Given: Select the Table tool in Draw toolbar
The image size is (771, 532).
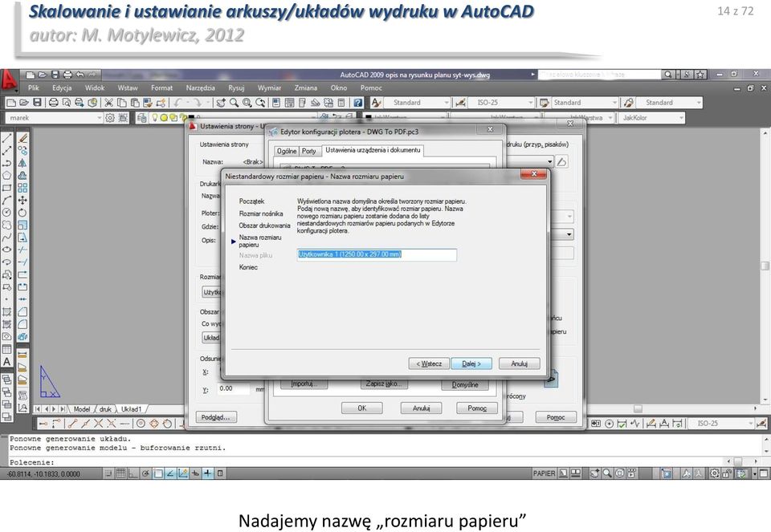Looking at the screenshot, I should (x=7, y=349).
